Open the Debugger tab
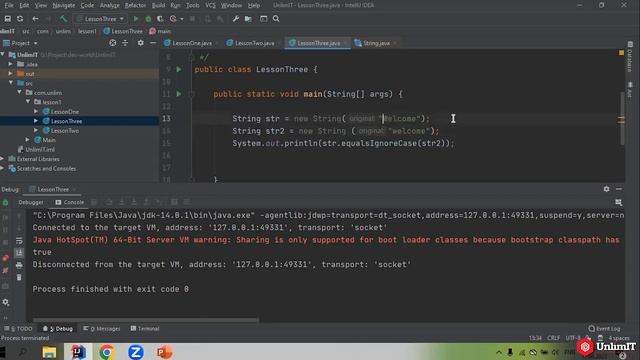The width and height of the screenshot is (640, 360). (31, 202)
